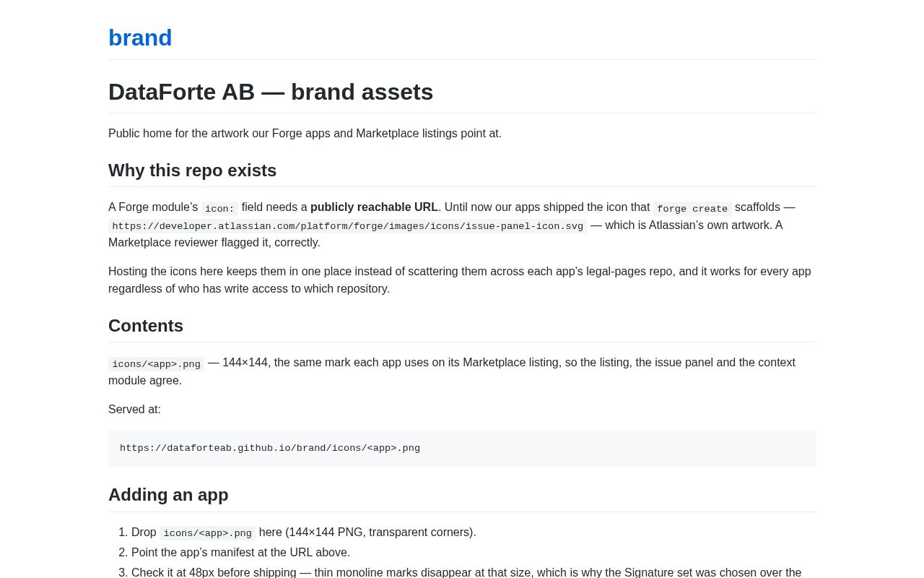
Task: Click 'icons/<app>.png' code in Contents section
Action: 156,363
